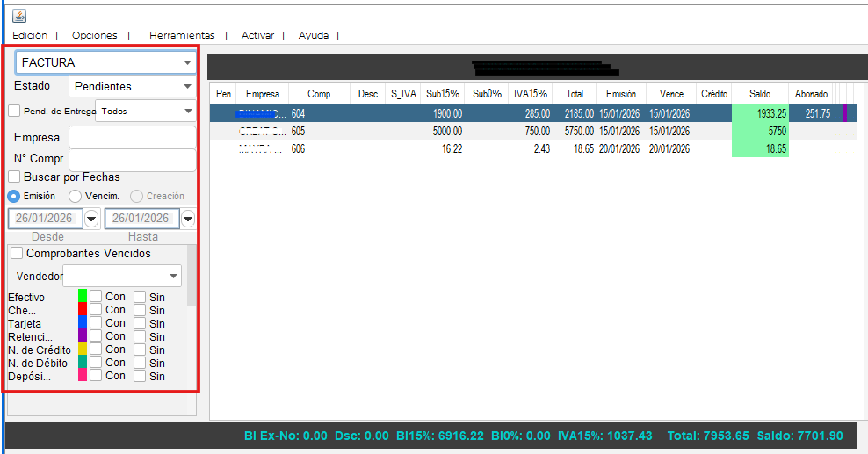868x454 pixels.
Task: Toggle the Pend. de Entrega checkbox
Action: [14, 111]
